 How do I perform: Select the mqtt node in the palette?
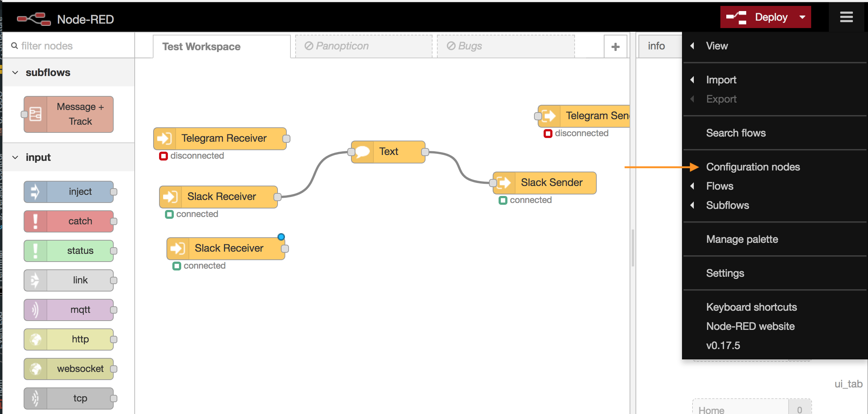coord(69,310)
